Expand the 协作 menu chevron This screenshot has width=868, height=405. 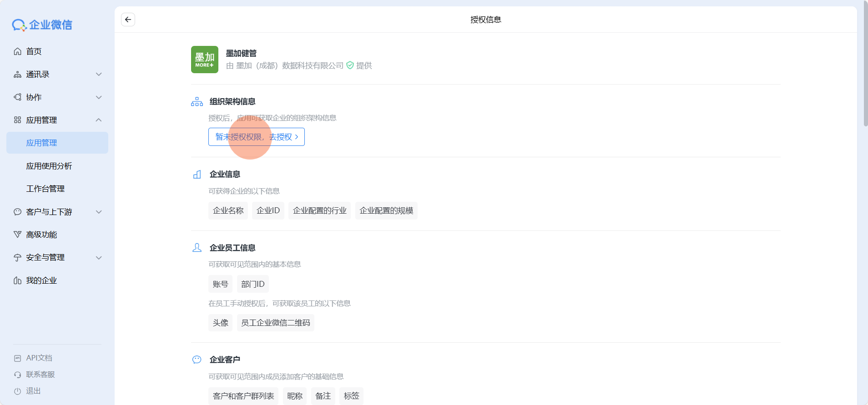99,97
